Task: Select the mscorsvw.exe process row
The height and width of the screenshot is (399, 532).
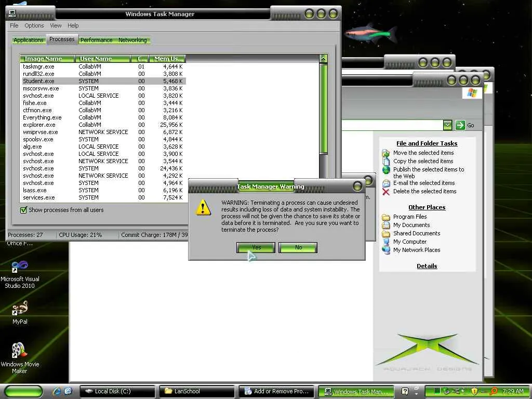Action: [103, 88]
